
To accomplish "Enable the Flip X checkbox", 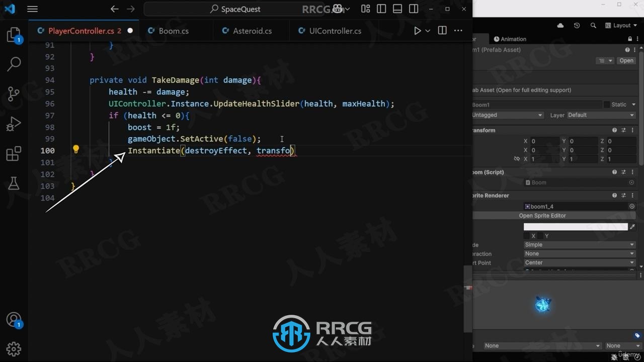I will click(527, 236).
